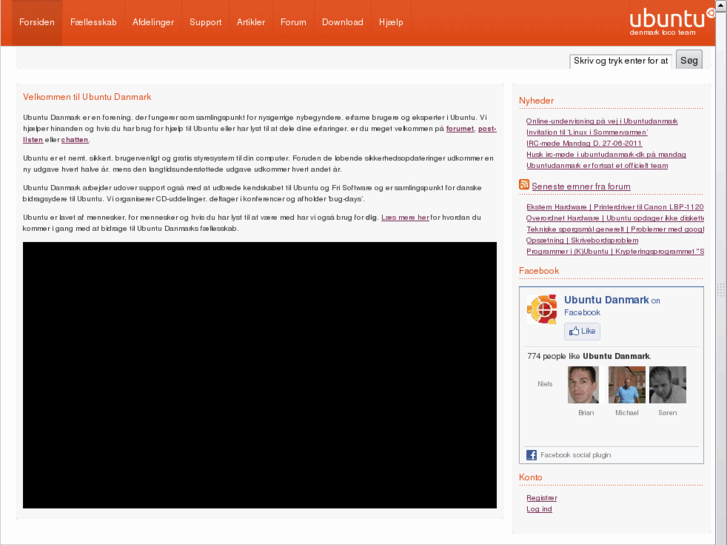
Task: Click the Nyheder sidebar heading
Action: [x=536, y=101]
